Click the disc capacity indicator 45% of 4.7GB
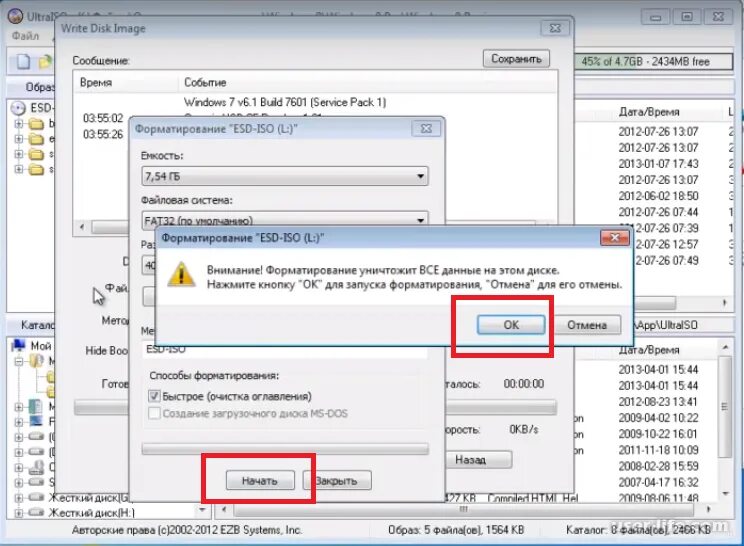 pyautogui.click(x=653, y=62)
